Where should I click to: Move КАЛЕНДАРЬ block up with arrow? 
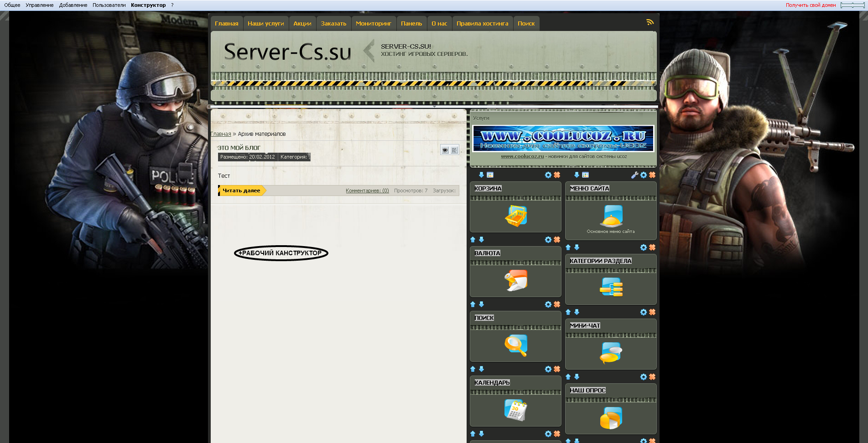tap(473, 369)
